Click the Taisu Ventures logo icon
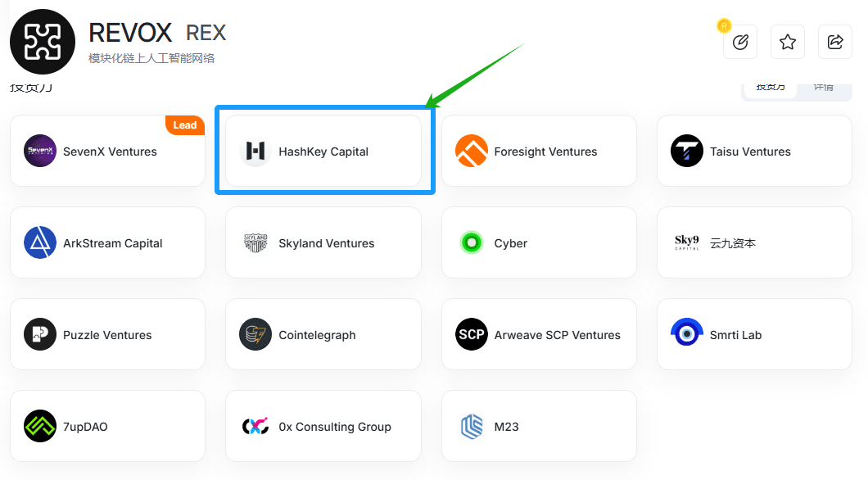 687,151
